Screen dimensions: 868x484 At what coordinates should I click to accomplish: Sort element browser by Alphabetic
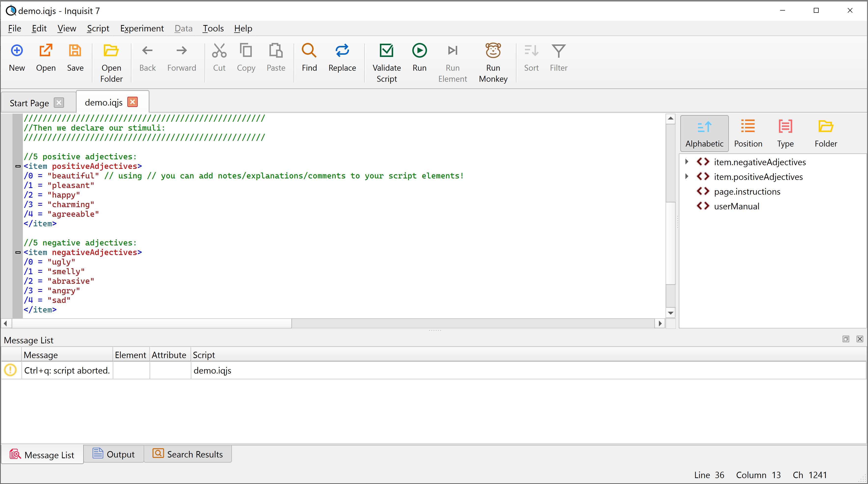(704, 134)
